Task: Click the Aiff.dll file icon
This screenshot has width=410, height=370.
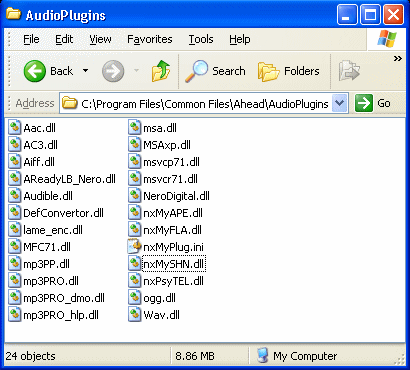Action: tap(15, 162)
